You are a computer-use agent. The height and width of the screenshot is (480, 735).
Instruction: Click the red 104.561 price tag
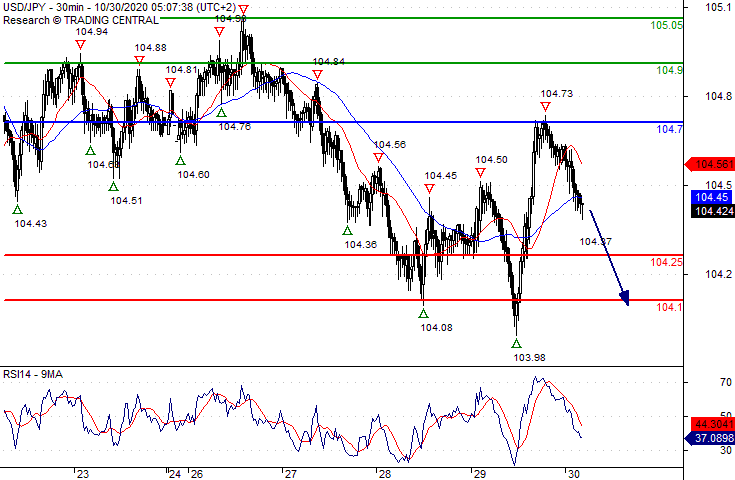(712, 164)
